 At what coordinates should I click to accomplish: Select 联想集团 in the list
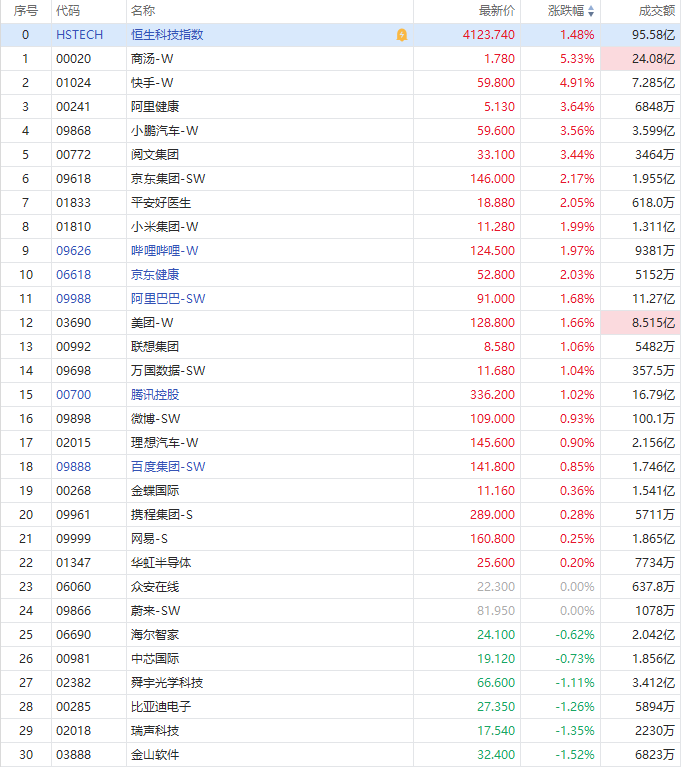click(155, 346)
